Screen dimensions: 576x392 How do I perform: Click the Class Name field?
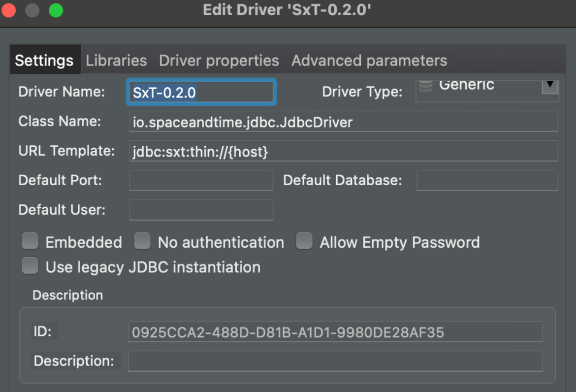coord(344,122)
